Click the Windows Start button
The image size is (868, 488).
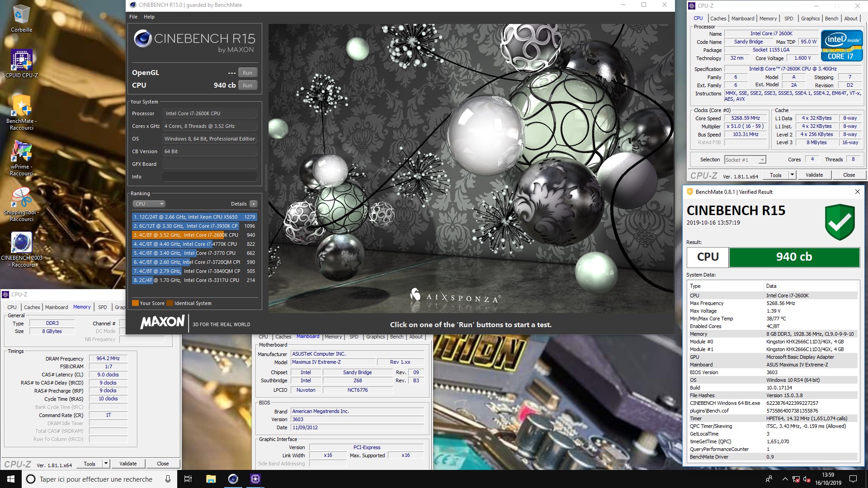11,479
